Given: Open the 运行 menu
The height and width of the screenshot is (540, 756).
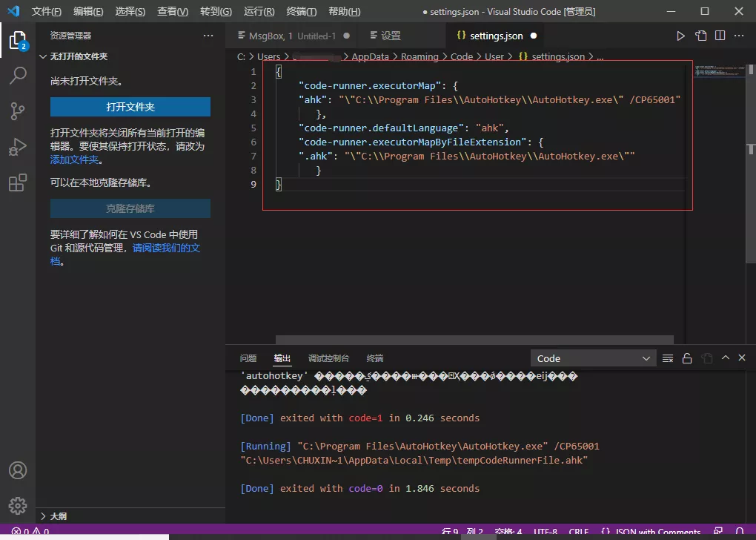Looking at the screenshot, I should coord(257,11).
